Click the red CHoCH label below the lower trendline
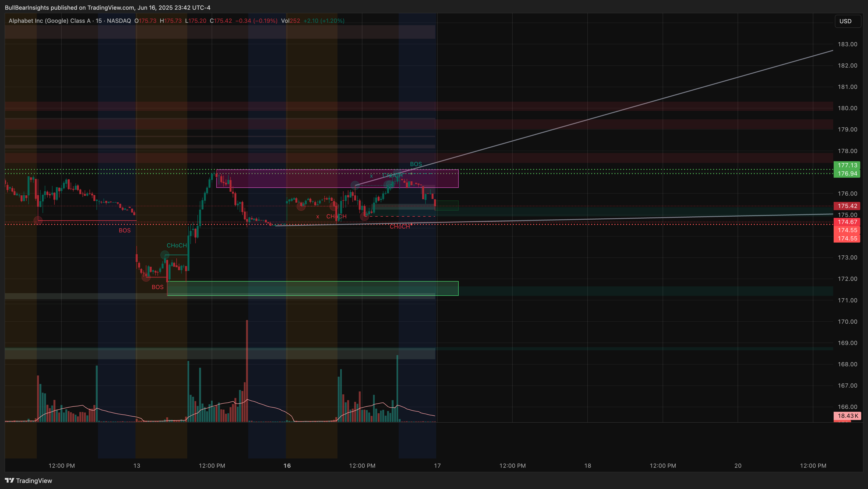This screenshot has width=868, height=489. 400,227
